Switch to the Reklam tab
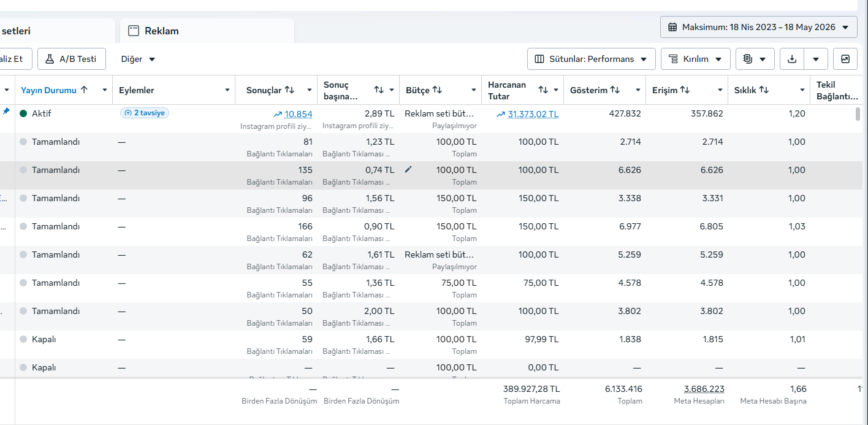Image resolution: width=868 pixels, height=425 pixels. [162, 31]
